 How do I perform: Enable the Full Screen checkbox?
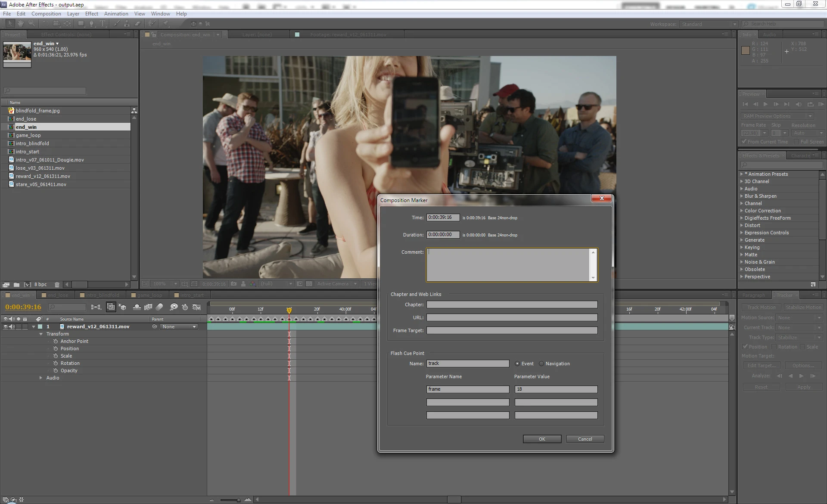(796, 142)
